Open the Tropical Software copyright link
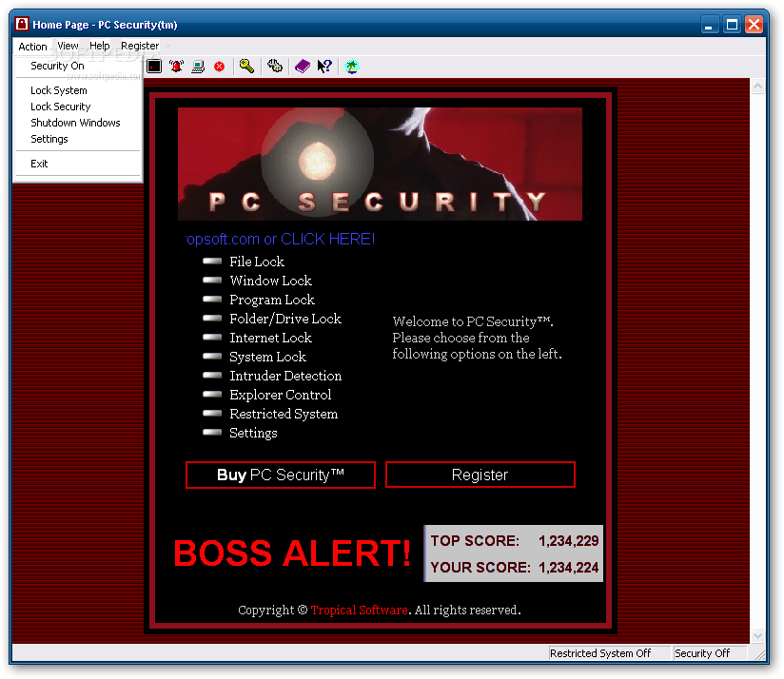The width and height of the screenshot is (784, 679). pyautogui.click(x=359, y=610)
